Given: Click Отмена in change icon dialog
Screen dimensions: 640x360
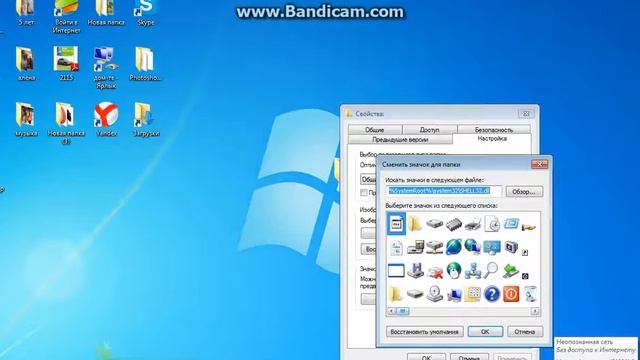Looking at the screenshot, I should coord(524,331).
